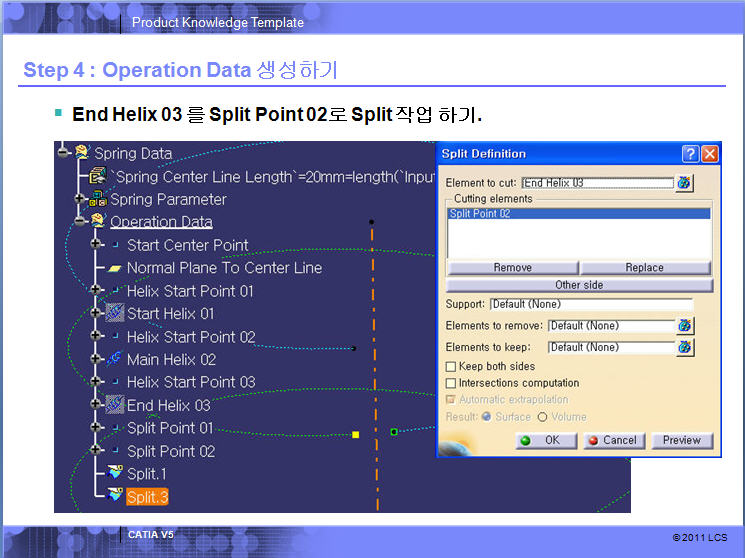Click selection icon beside Element to cut
The image size is (745, 558).
click(x=684, y=183)
